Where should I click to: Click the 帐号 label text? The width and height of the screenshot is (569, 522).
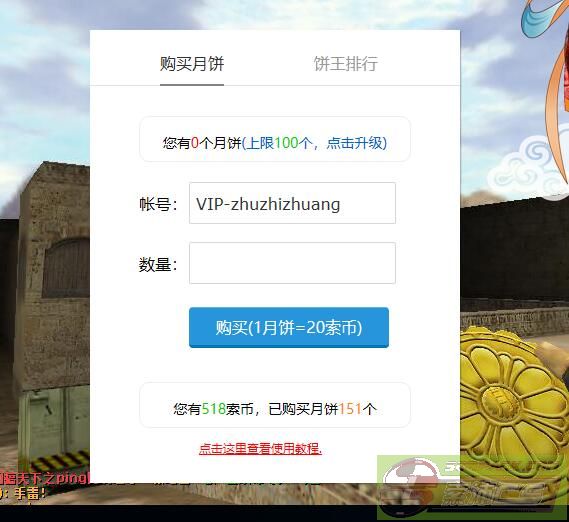[158, 204]
